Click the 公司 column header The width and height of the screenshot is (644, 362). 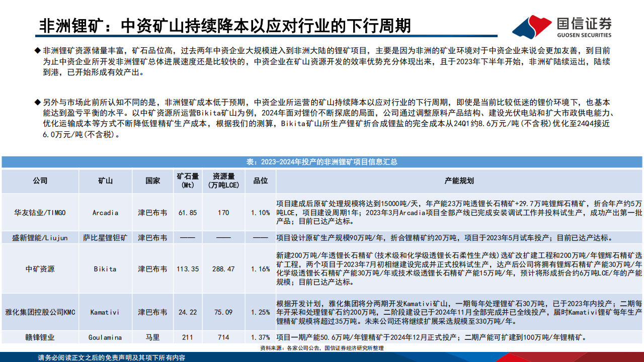click(x=40, y=180)
